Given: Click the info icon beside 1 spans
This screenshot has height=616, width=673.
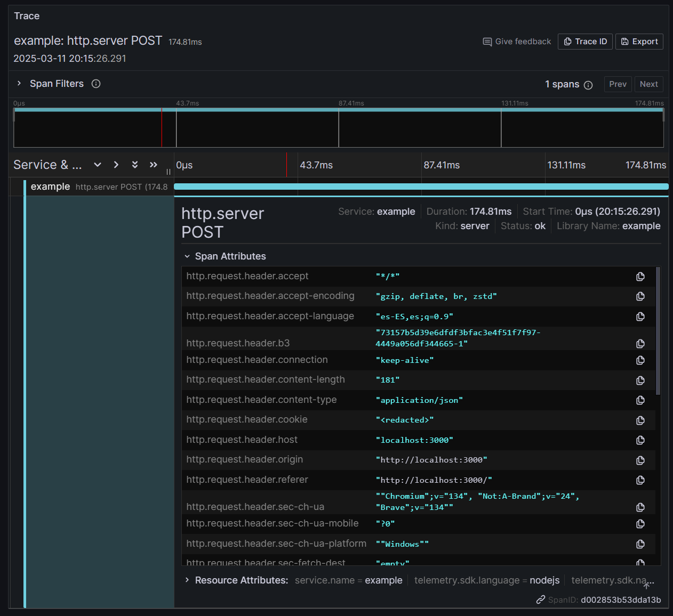Looking at the screenshot, I should tap(588, 85).
